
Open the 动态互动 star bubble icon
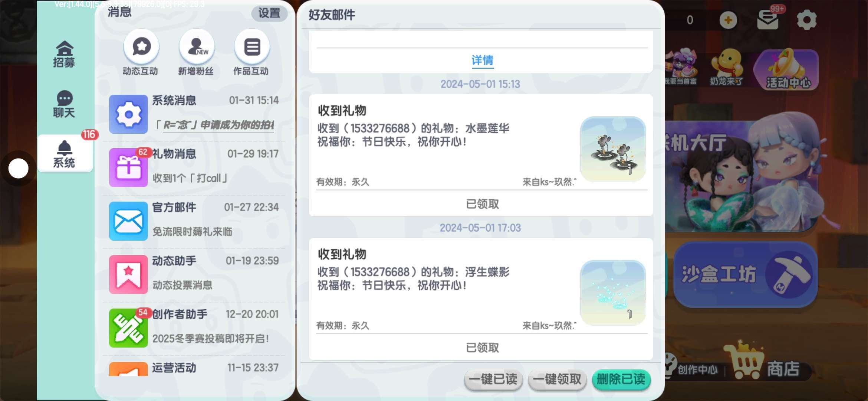click(141, 47)
